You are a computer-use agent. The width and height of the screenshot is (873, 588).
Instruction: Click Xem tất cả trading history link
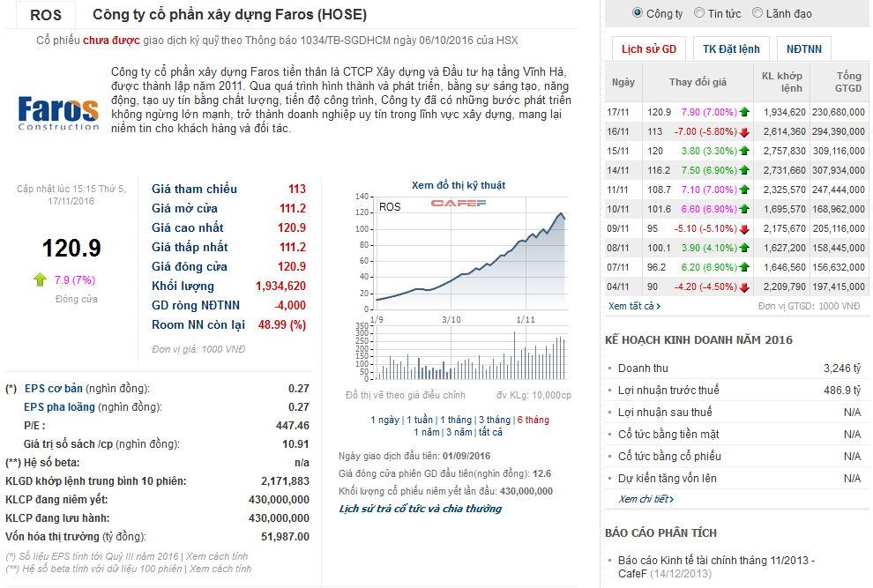[x=634, y=306]
